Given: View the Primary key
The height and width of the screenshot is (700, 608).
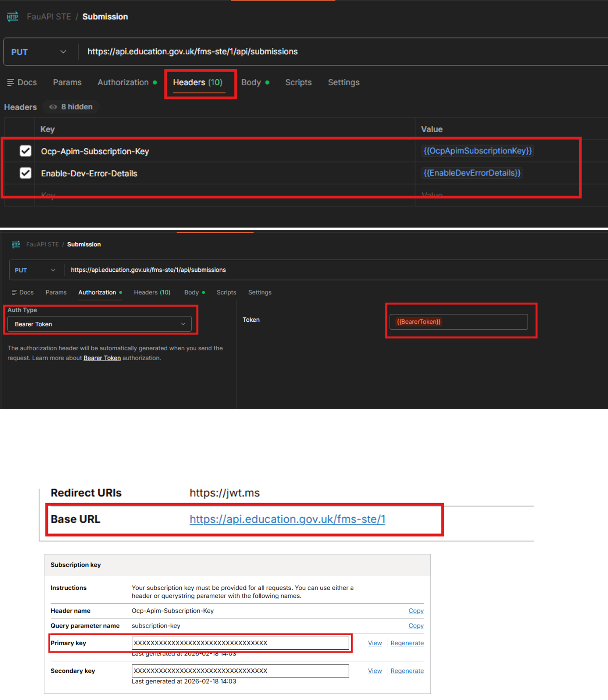Looking at the screenshot, I should (375, 643).
